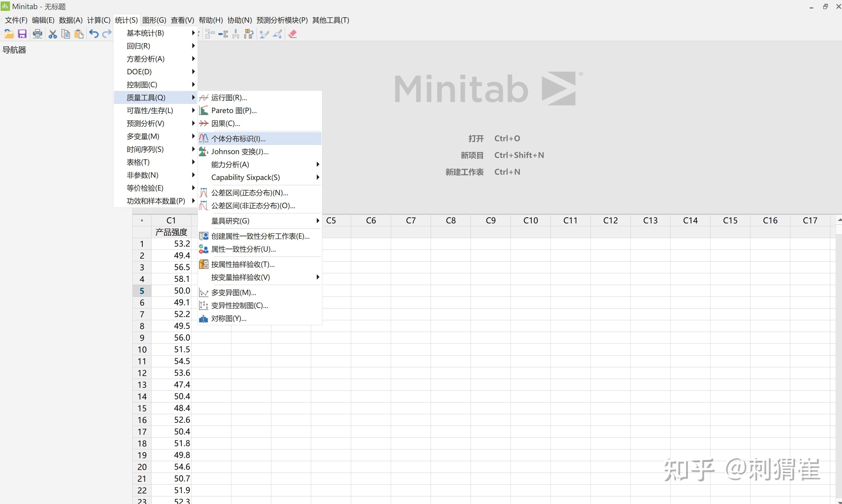Open the 帮助(H) Help menu

[x=210, y=20]
